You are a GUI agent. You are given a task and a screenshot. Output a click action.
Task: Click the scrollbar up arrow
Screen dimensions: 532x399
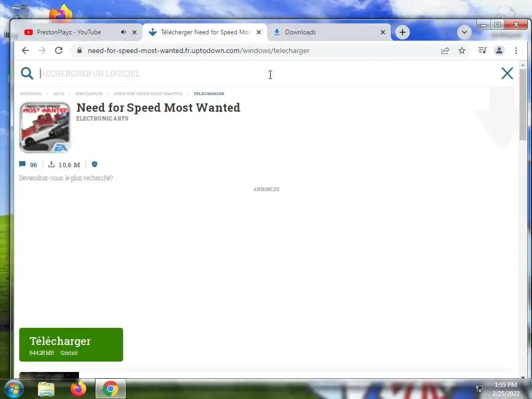coord(523,64)
